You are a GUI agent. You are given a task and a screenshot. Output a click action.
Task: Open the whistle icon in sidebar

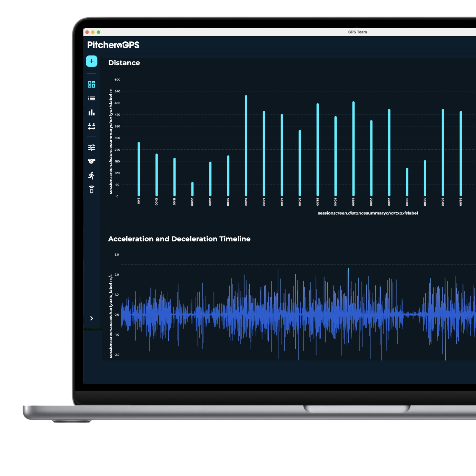coord(91,161)
